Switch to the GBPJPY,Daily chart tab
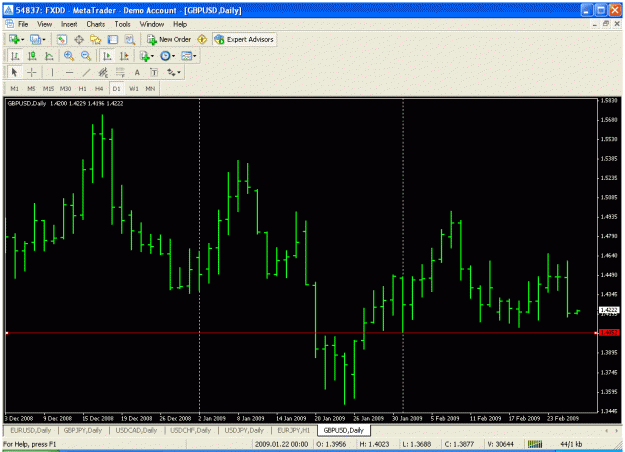 click(83, 430)
